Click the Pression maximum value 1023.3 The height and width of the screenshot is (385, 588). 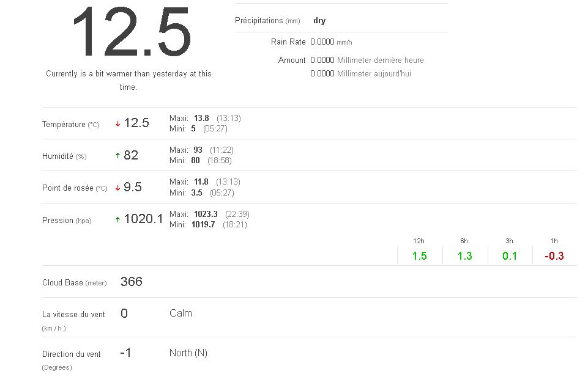click(x=206, y=214)
